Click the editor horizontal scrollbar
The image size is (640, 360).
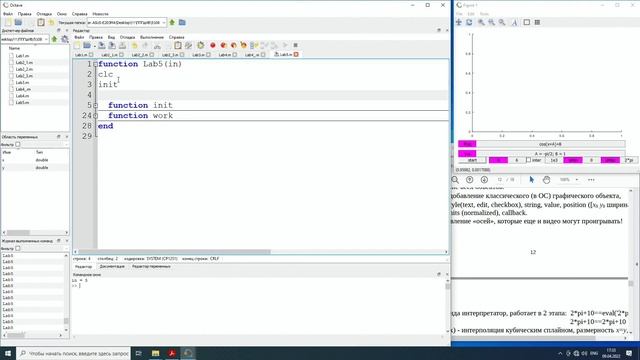[260, 252]
